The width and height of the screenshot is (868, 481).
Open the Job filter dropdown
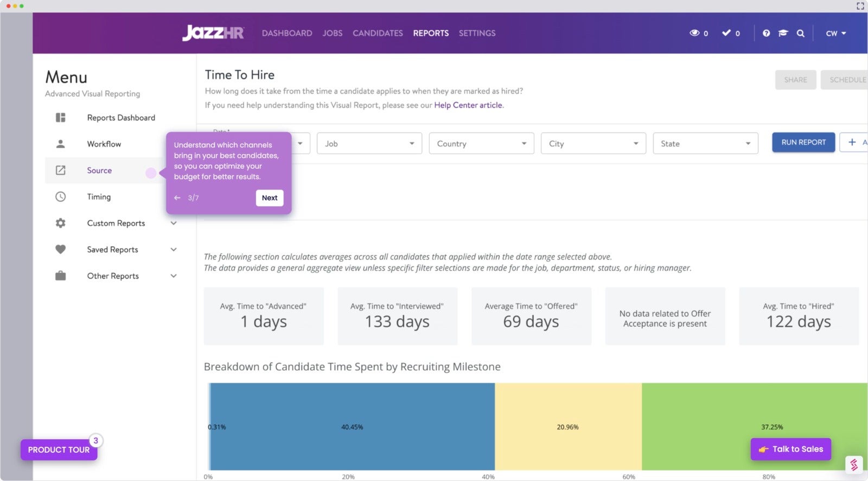369,143
